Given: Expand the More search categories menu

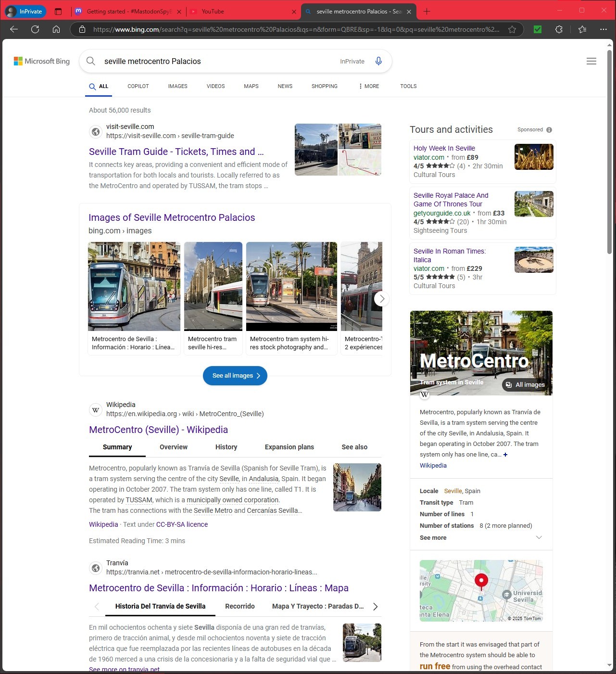Looking at the screenshot, I should tap(369, 86).
